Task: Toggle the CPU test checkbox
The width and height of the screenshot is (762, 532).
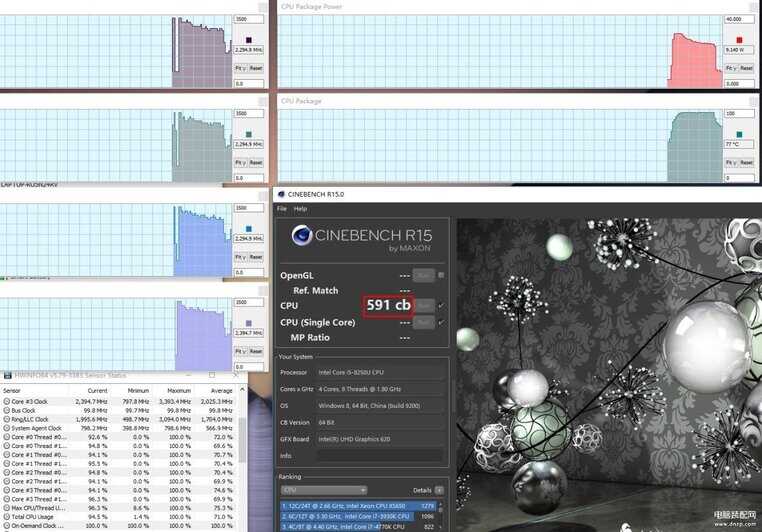Action: 441,306
